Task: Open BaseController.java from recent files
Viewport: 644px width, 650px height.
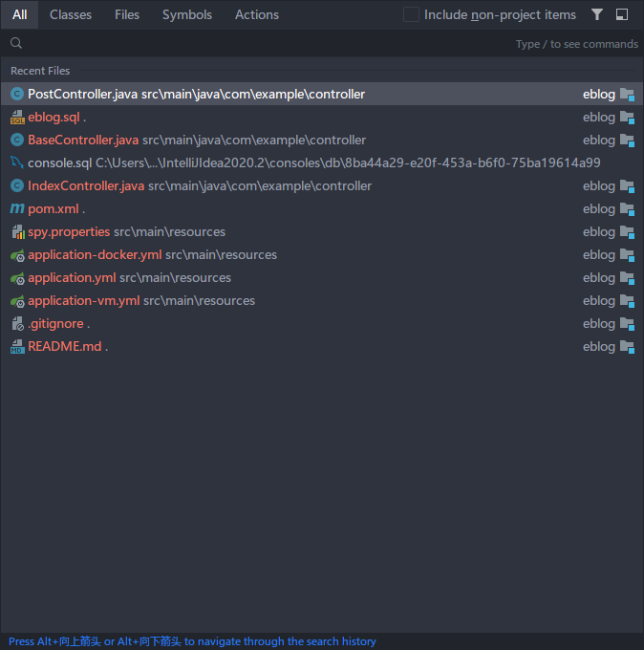Action: click(x=83, y=140)
